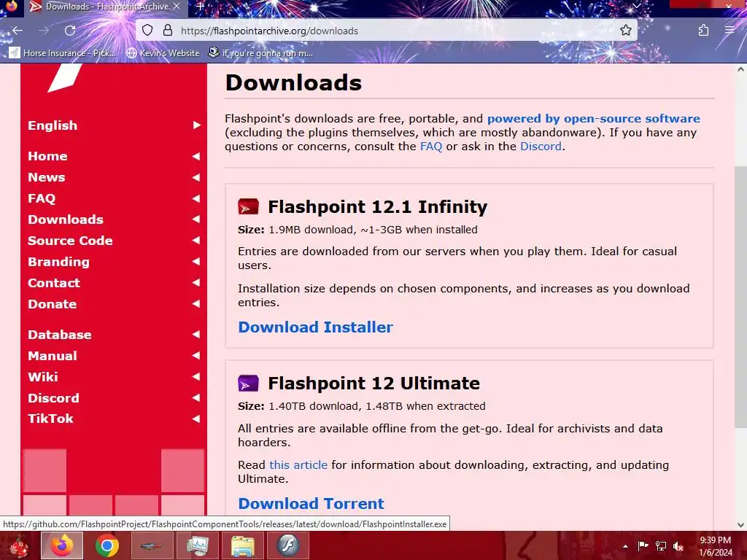Open the FAQ sidebar item

point(114,198)
